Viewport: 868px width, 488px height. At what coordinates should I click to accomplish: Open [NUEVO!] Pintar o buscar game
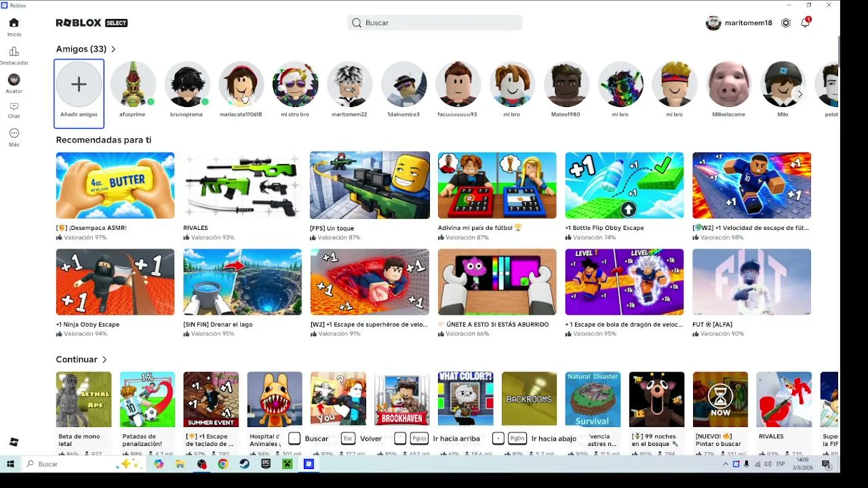(x=720, y=399)
